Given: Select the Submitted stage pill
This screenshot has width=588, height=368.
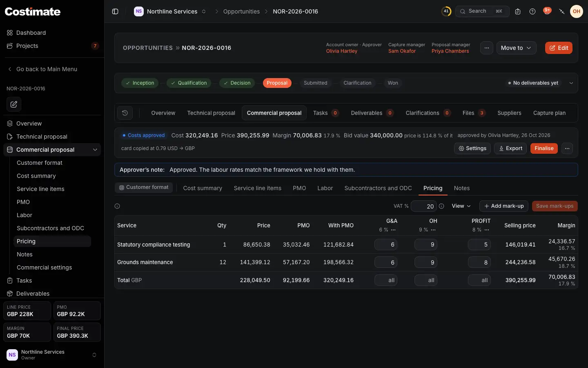Looking at the screenshot, I should [x=316, y=83].
